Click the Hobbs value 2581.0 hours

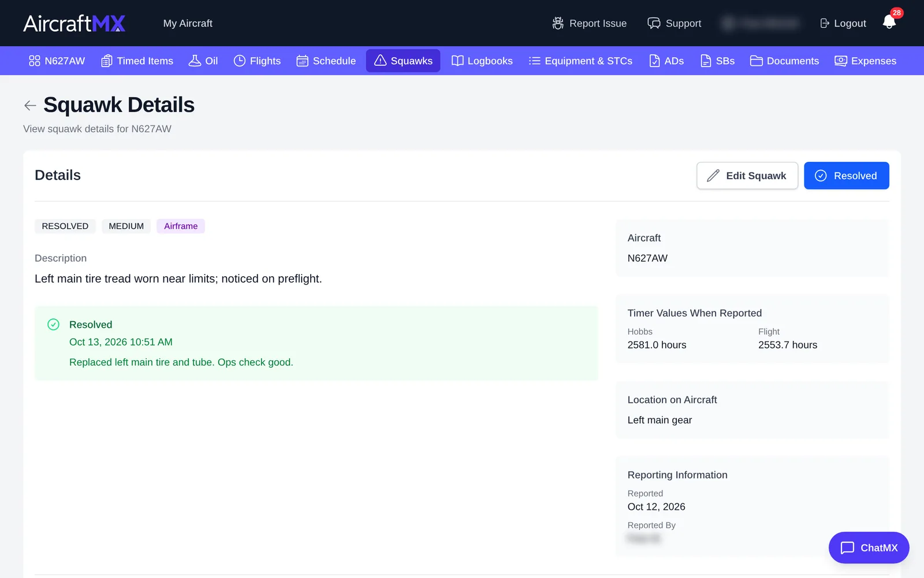(657, 345)
